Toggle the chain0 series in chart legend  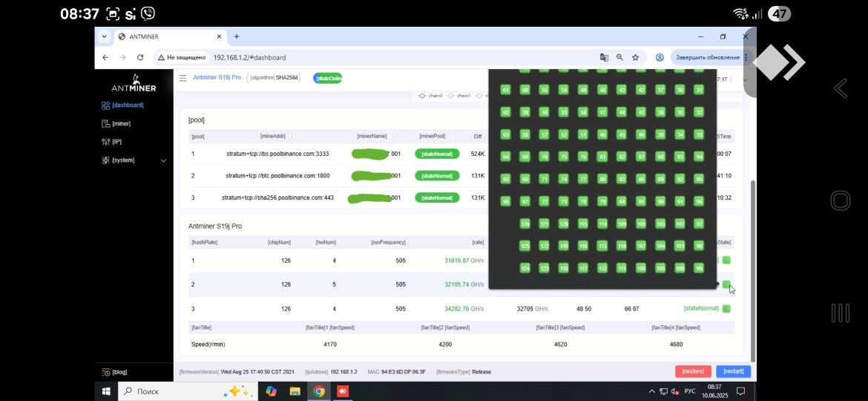pos(430,96)
